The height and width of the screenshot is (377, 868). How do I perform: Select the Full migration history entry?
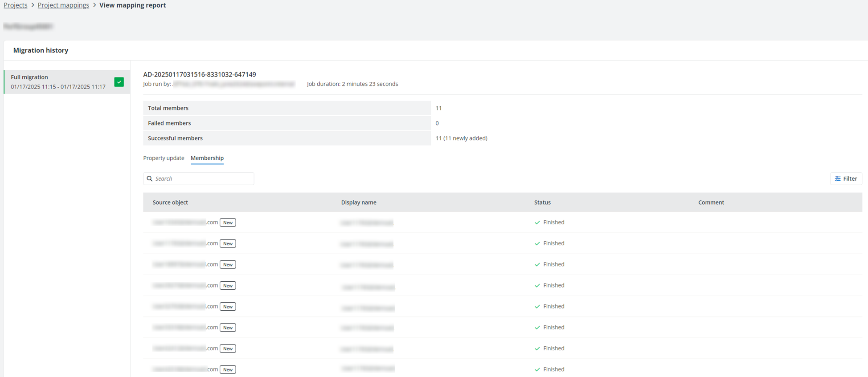click(x=58, y=82)
